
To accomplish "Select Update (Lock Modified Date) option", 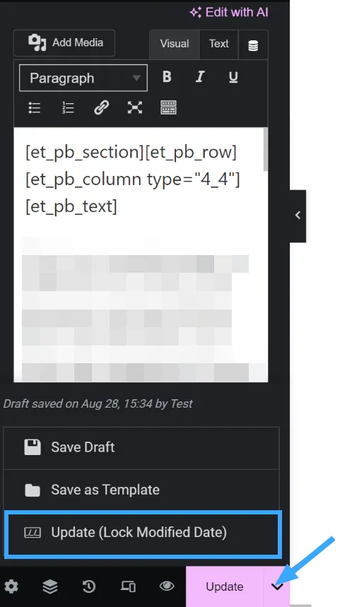I will pyautogui.click(x=143, y=533).
